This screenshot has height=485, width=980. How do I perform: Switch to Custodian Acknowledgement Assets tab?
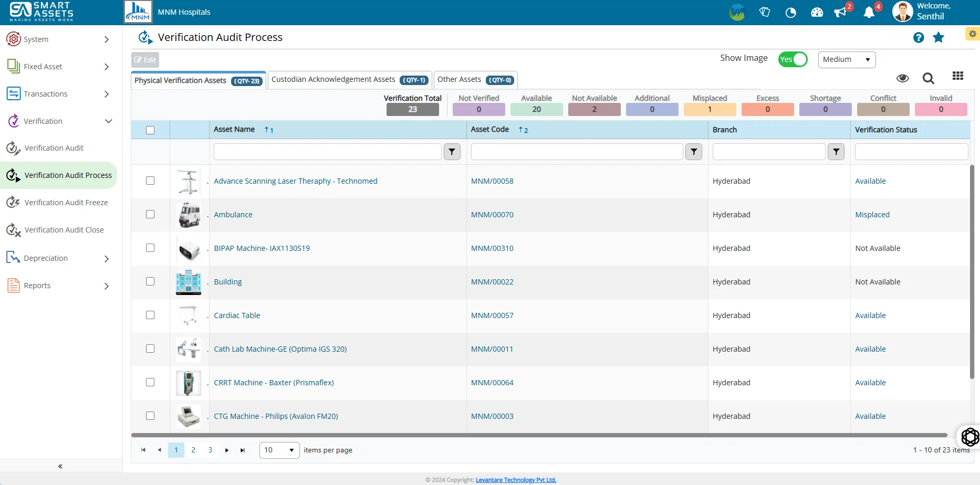pyautogui.click(x=349, y=80)
